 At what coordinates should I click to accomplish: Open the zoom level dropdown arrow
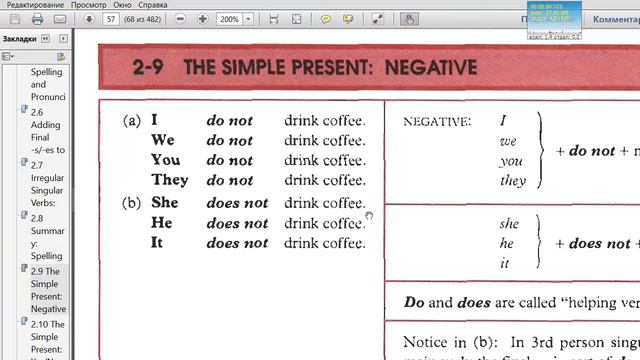tap(248, 19)
